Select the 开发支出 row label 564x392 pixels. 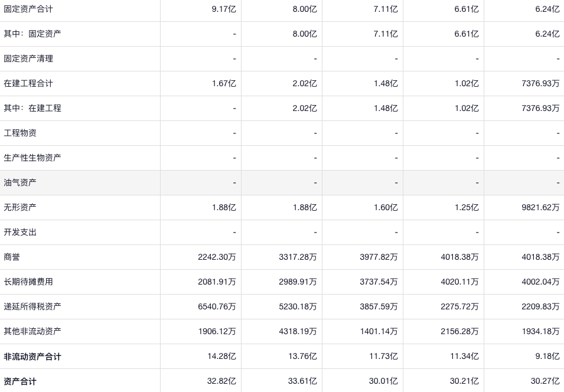20,232
